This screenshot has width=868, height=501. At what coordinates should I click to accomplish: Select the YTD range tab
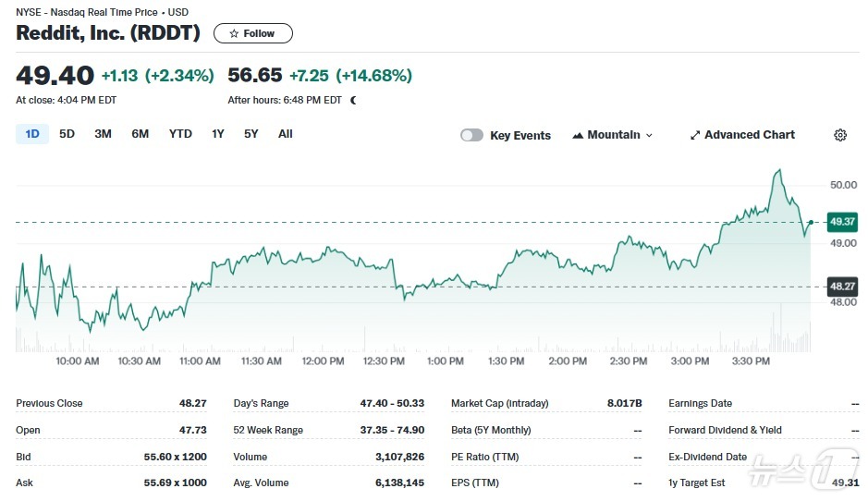pos(180,134)
